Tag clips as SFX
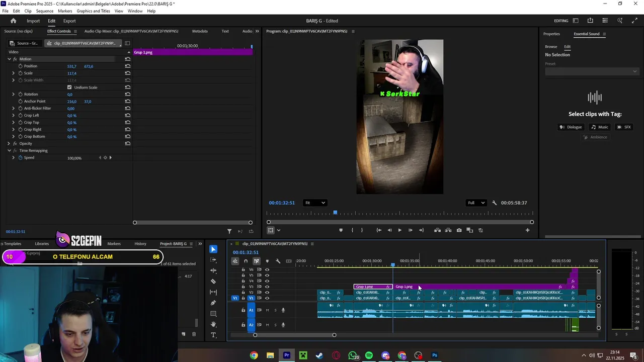644x362 pixels. 624,127
